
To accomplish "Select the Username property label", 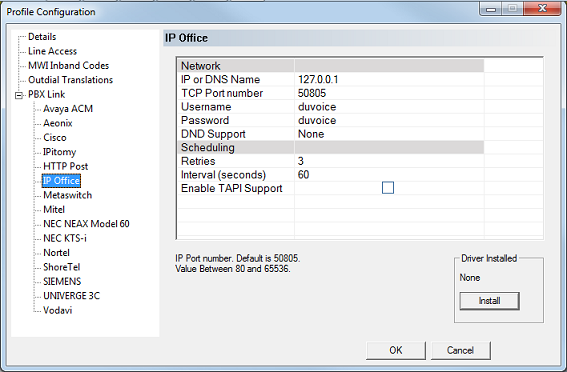I will tap(206, 107).
